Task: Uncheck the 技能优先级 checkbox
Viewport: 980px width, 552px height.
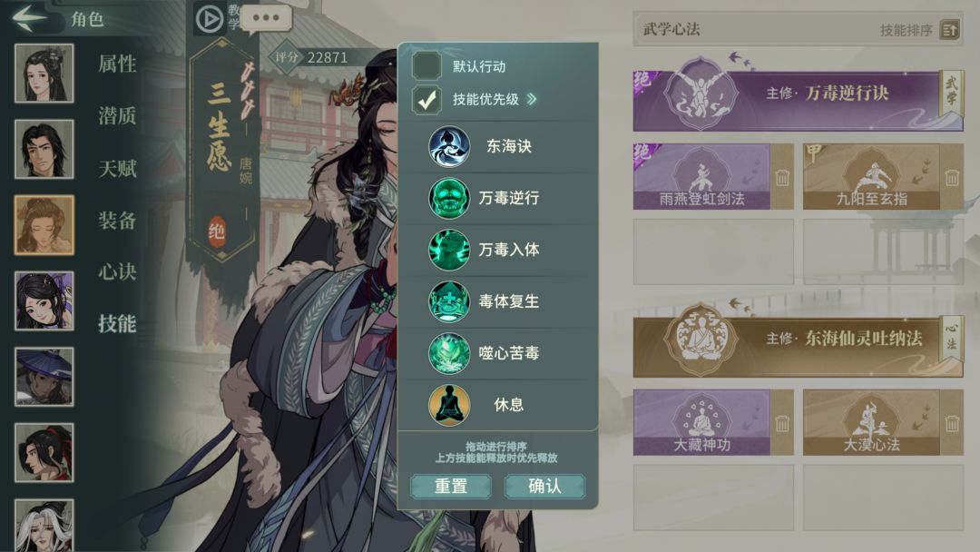Action: tap(426, 99)
